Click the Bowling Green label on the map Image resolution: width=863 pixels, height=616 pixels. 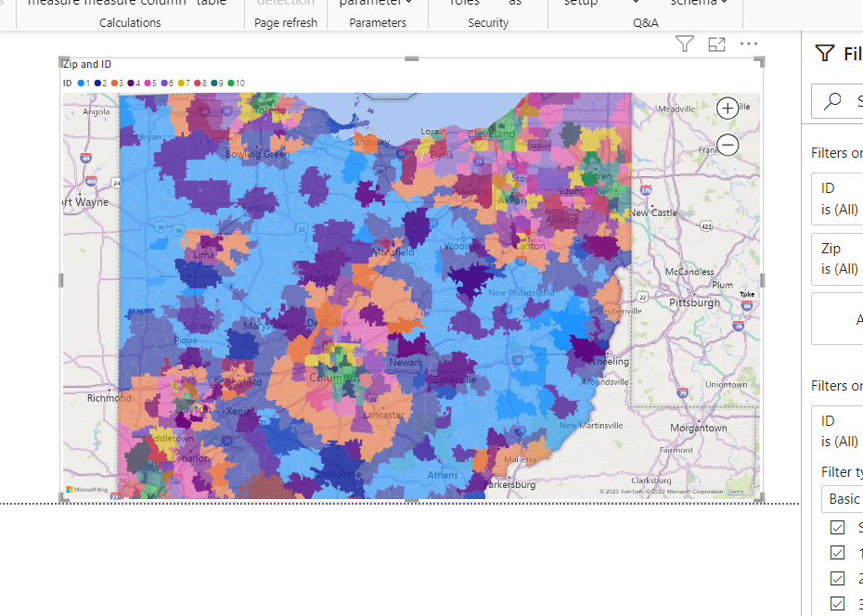click(x=258, y=155)
